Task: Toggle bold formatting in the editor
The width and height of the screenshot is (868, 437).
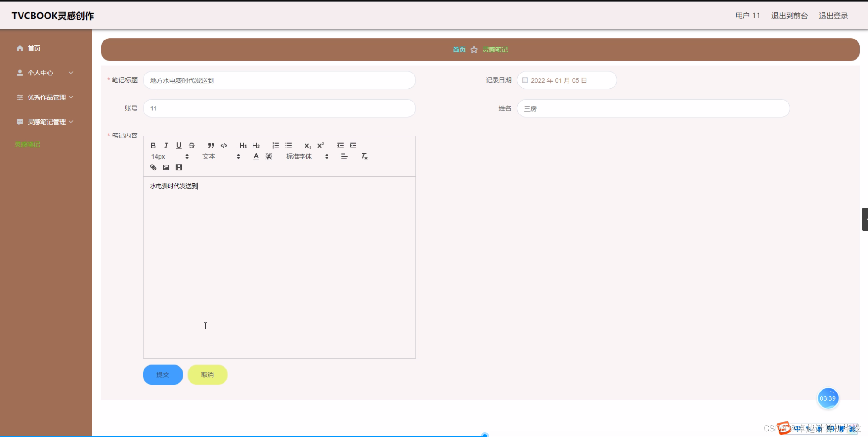Action: 153,146
